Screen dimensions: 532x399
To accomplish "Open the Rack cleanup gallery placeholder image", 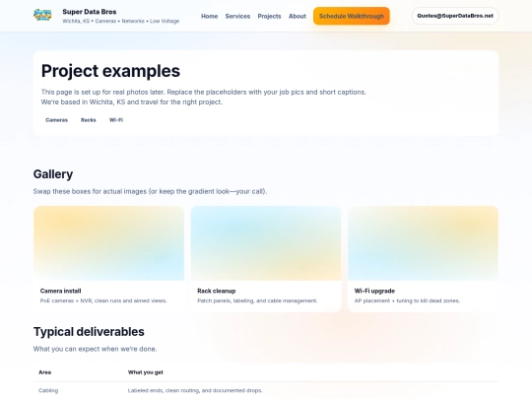I will pos(266,243).
